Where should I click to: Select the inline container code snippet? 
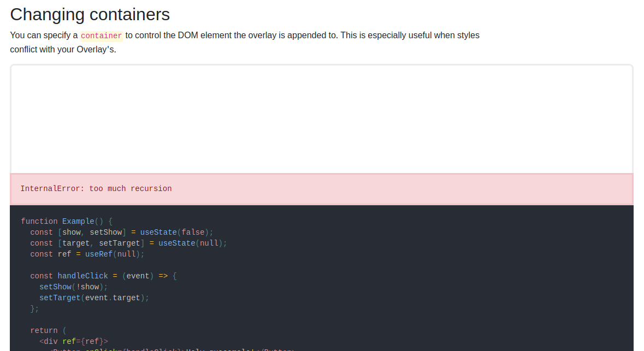(101, 35)
